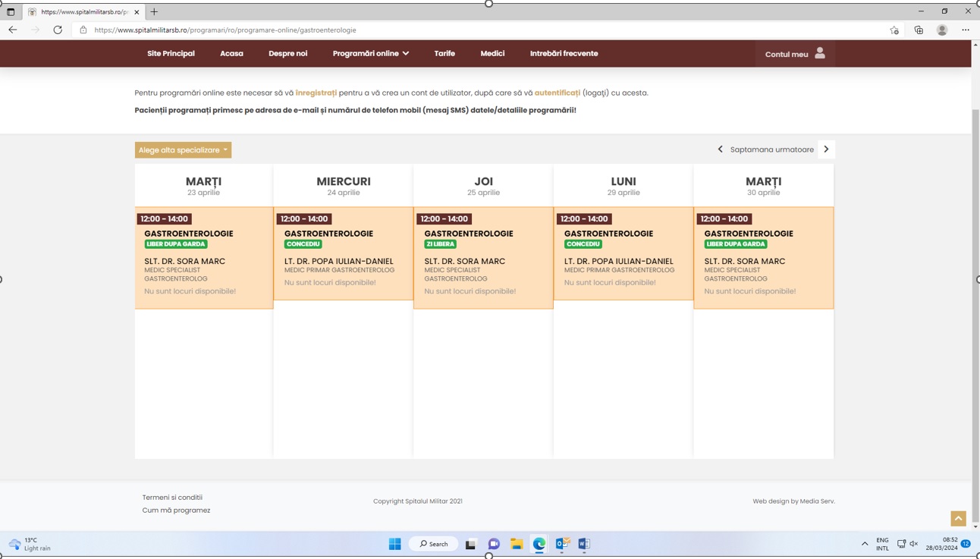Open the Tarife menu item
Image resolution: width=980 pixels, height=559 pixels.
click(444, 54)
